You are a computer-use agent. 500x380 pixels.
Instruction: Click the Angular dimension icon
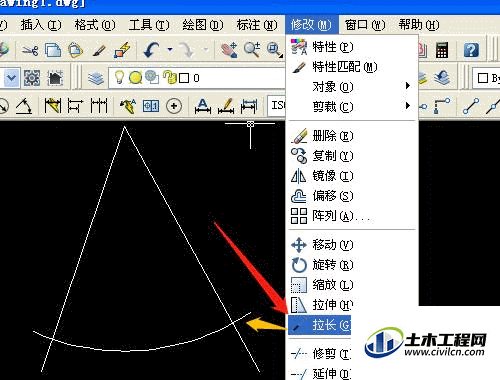[x=24, y=106]
